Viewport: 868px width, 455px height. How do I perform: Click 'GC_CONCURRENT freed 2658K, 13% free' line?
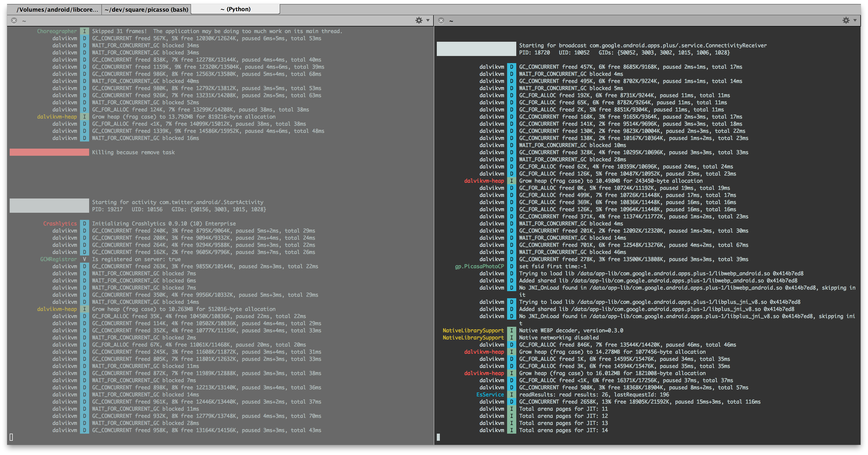pos(640,402)
